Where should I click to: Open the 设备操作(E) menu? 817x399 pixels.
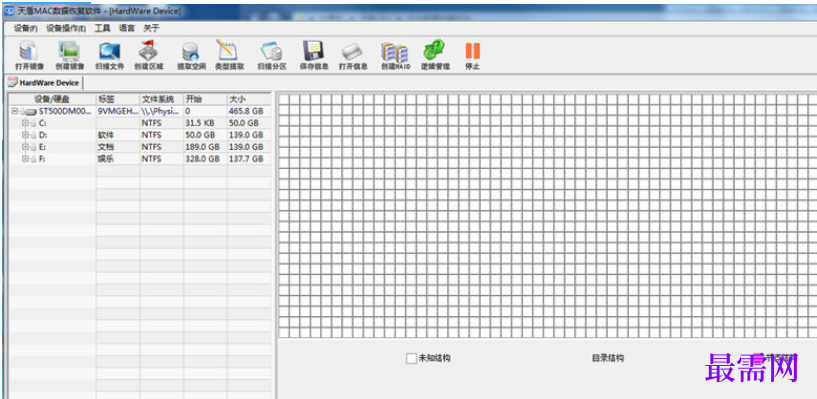66,29
